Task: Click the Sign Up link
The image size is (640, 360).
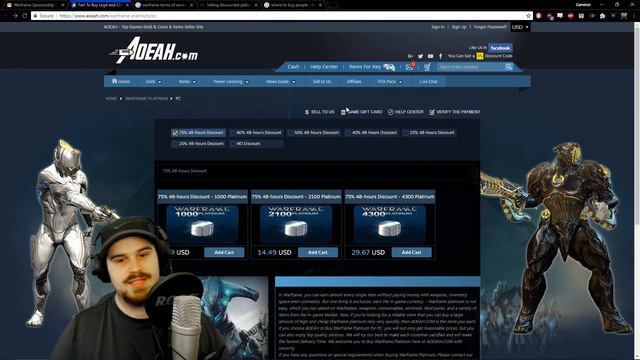Action: point(459,27)
